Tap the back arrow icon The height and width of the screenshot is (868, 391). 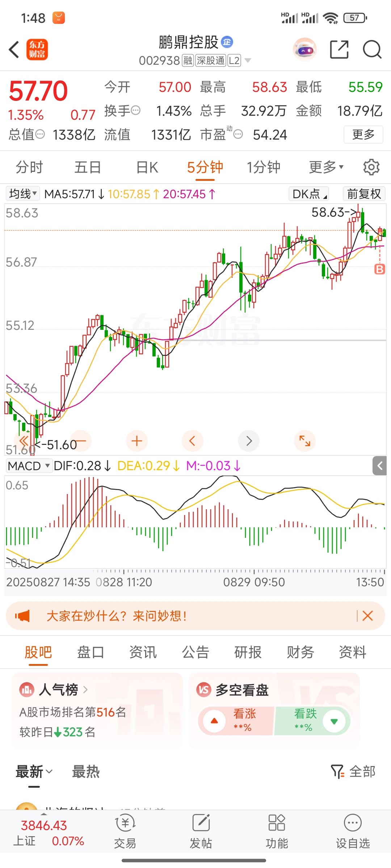14,50
